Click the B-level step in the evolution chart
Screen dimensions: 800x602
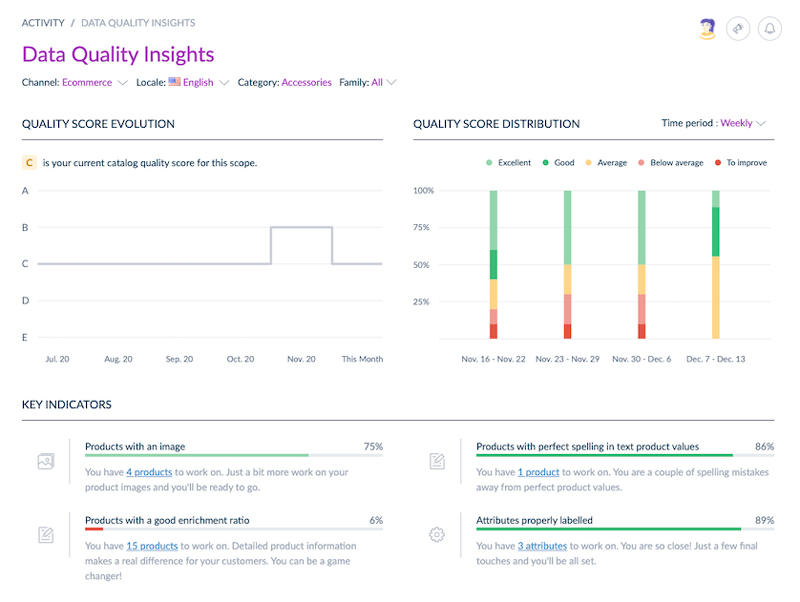(x=302, y=227)
